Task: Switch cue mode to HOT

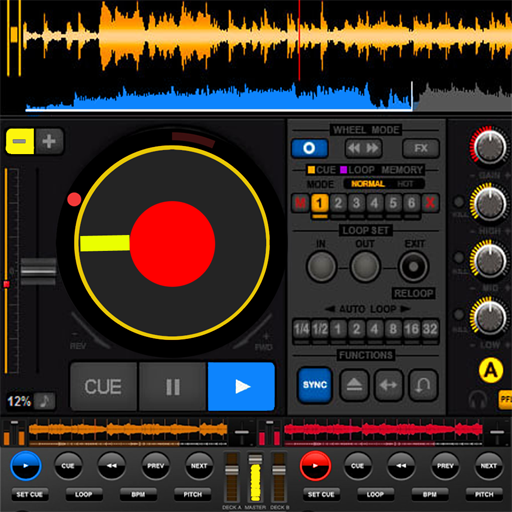Action: point(405,184)
